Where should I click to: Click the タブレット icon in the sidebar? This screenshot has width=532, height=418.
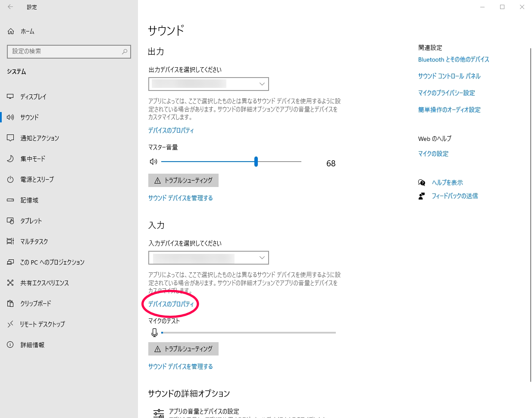[10, 221]
